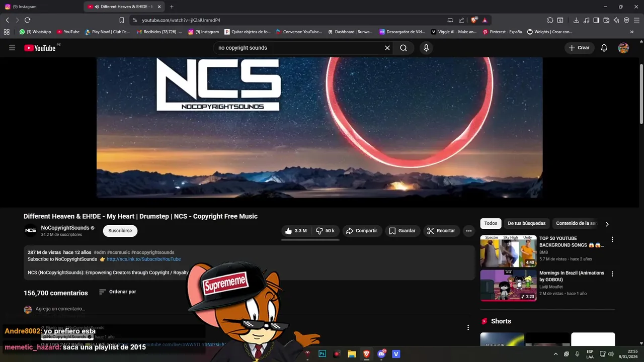The width and height of the screenshot is (644, 362).
Task: Open YouTube notifications bell
Action: click(x=604, y=48)
